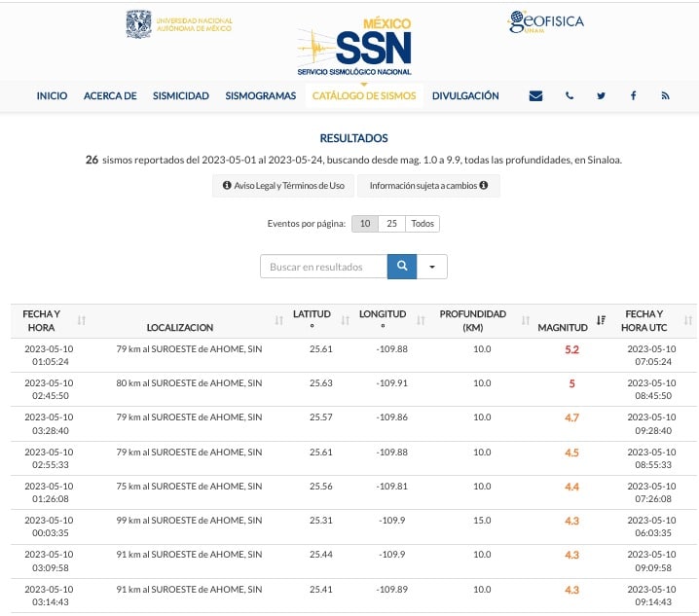Click the email envelope icon
Screen dimensions: 699x616
pos(535,95)
